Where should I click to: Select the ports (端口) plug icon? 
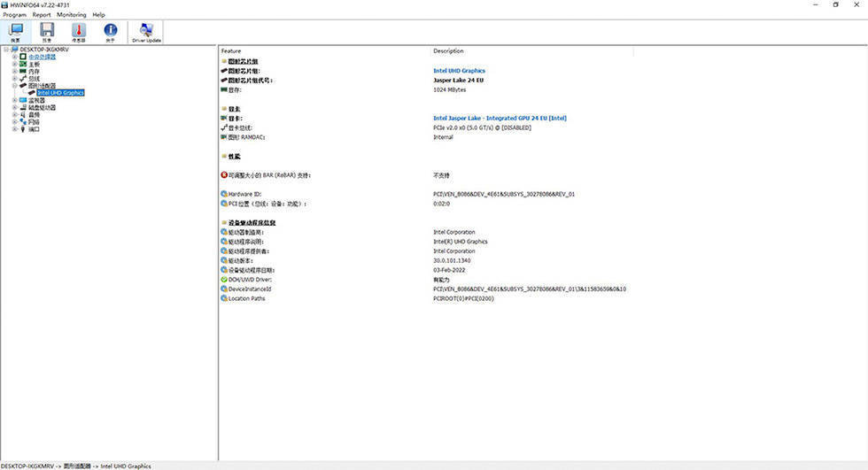pos(23,129)
